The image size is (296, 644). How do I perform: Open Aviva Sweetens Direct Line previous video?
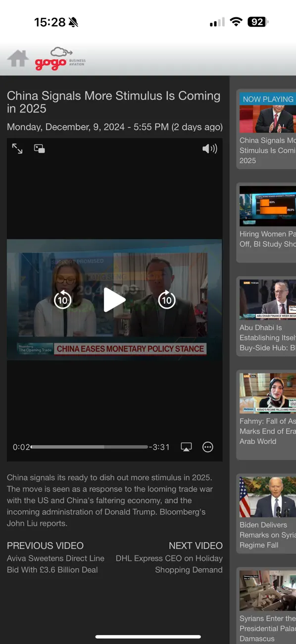pyautogui.click(x=55, y=564)
